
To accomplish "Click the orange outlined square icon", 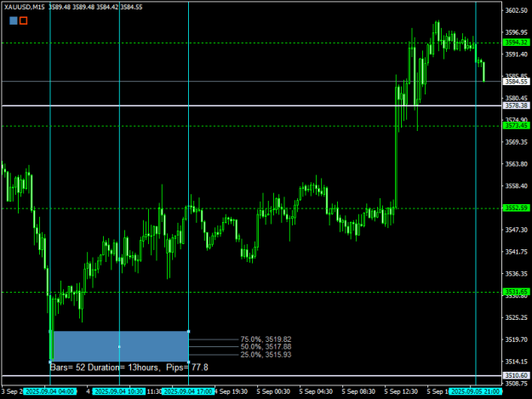I will [x=24, y=20].
